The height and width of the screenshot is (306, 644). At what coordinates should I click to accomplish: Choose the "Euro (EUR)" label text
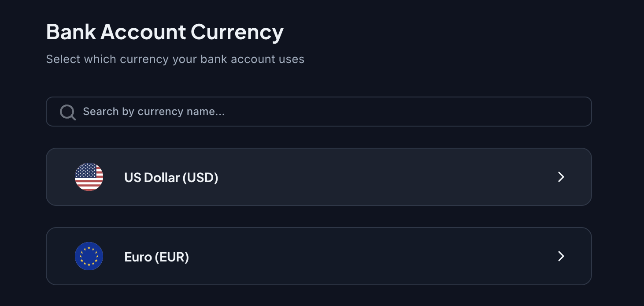click(x=157, y=257)
